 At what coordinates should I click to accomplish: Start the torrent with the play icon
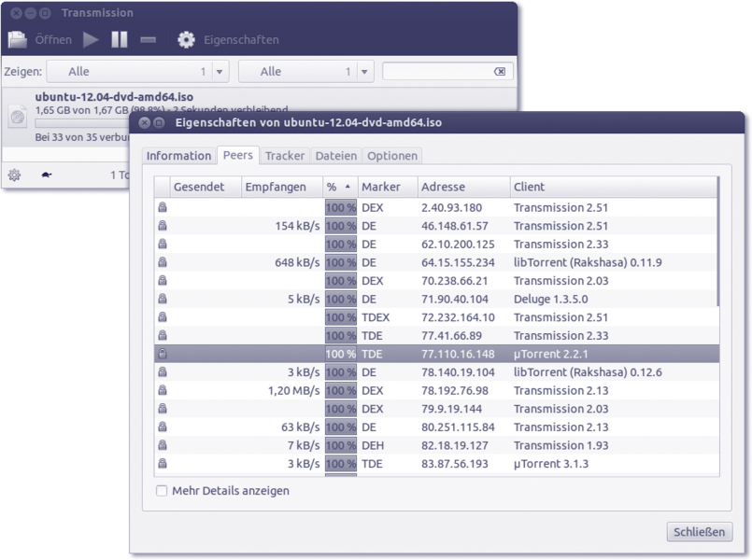pos(91,40)
